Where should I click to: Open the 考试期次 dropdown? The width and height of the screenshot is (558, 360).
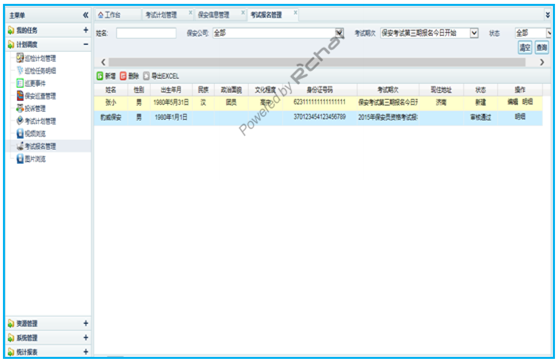(474, 33)
